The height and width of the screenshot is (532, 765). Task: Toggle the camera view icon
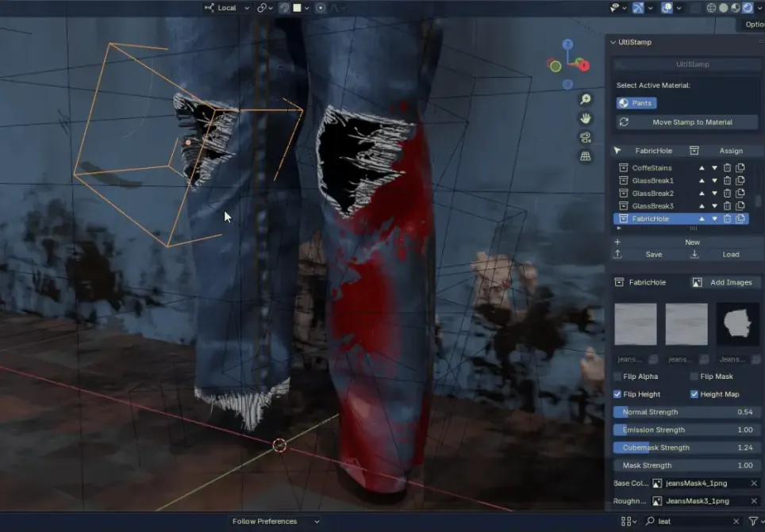(586, 137)
